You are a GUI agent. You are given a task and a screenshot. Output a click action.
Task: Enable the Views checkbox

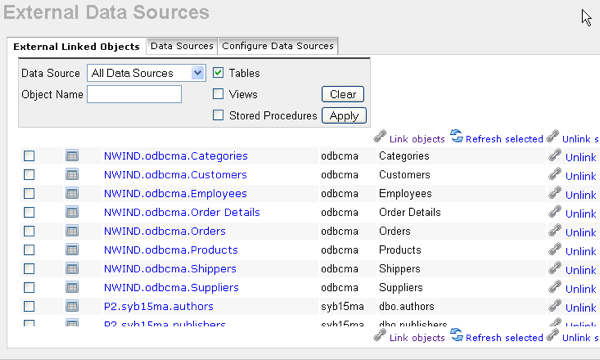[x=218, y=94]
